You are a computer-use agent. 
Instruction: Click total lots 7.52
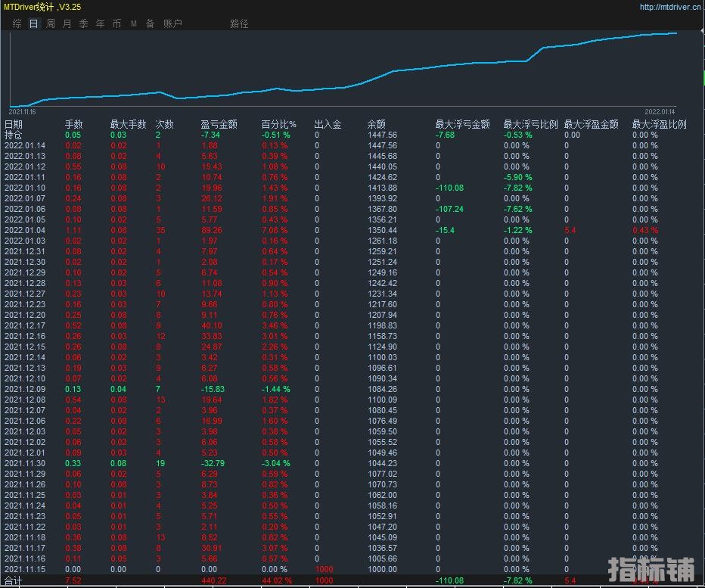point(73,580)
